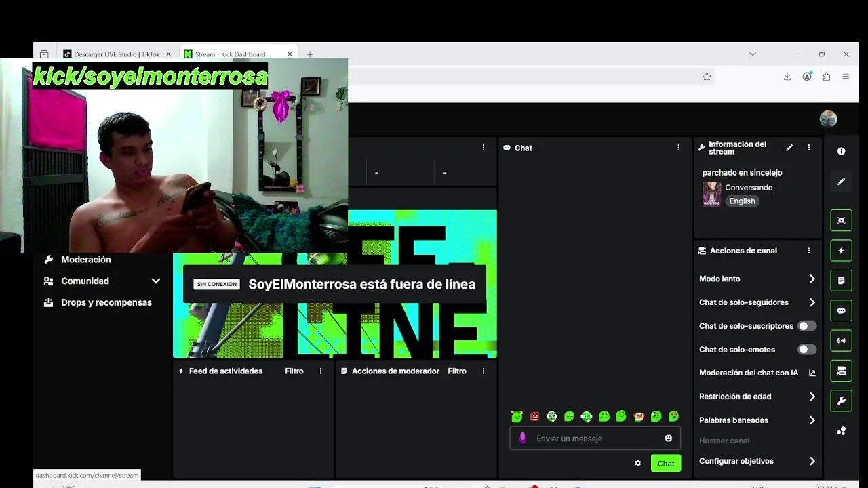The height and width of the screenshot is (488, 868).
Task: Toggle the stream preview widget icon
Action: (841, 220)
